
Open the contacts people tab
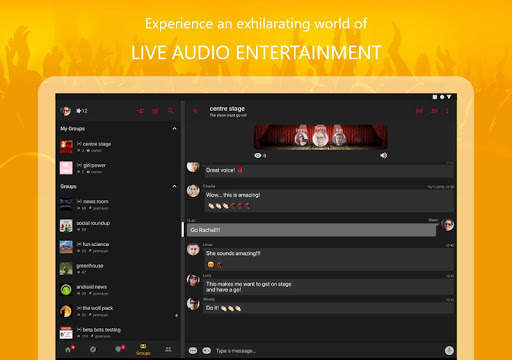click(x=168, y=349)
